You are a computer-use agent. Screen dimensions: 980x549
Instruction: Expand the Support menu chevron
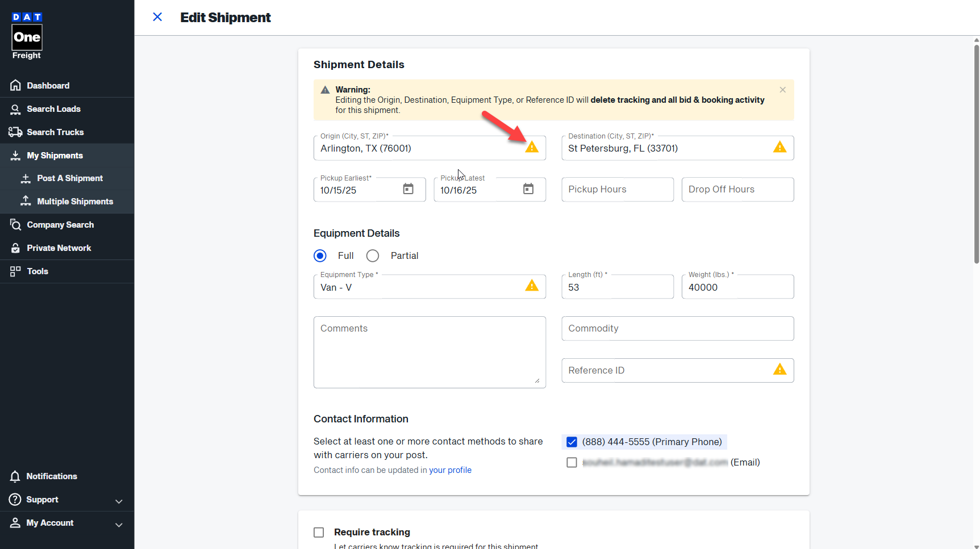click(119, 501)
